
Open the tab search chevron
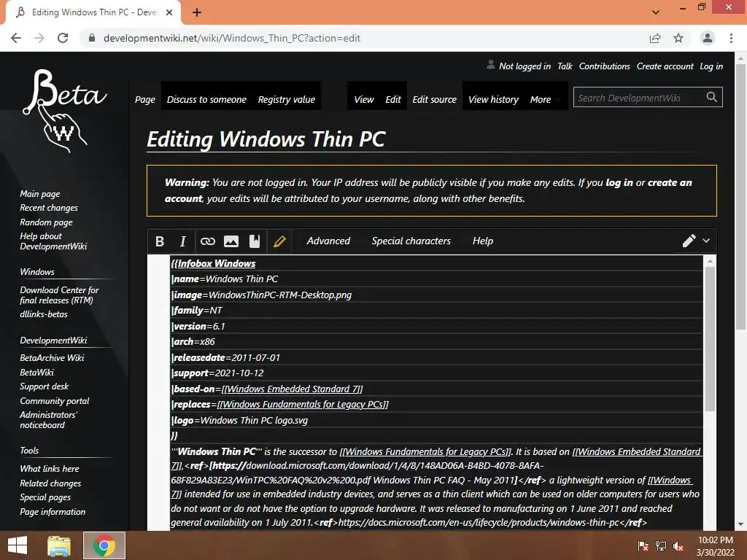[x=656, y=12]
